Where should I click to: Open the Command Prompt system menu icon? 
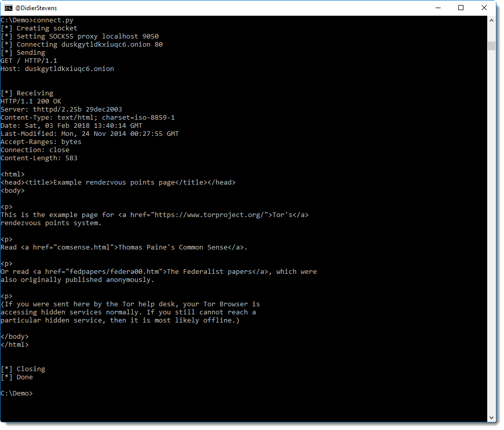(x=9, y=8)
